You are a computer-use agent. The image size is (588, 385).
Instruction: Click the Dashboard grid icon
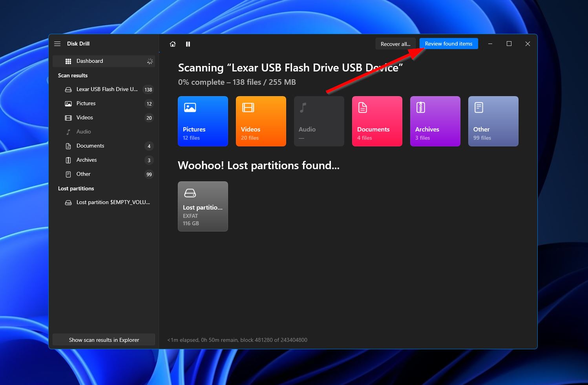pos(68,61)
